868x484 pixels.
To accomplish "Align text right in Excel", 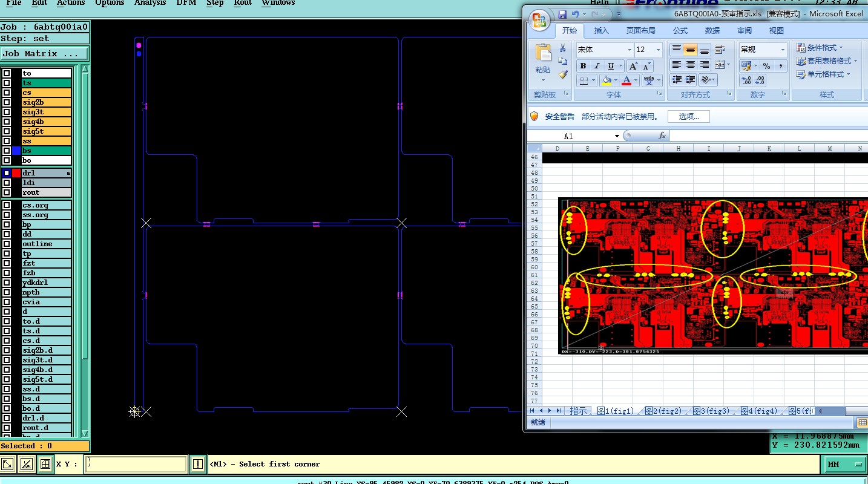I will pyautogui.click(x=705, y=65).
